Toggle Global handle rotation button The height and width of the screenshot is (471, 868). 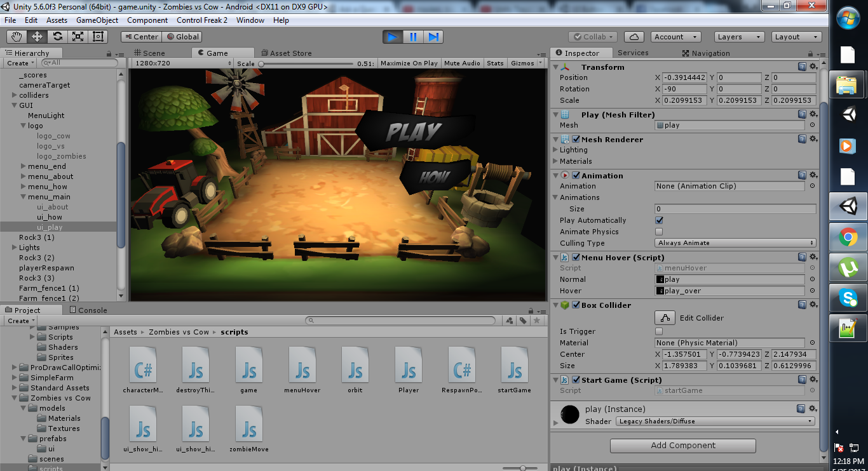pyautogui.click(x=182, y=37)
